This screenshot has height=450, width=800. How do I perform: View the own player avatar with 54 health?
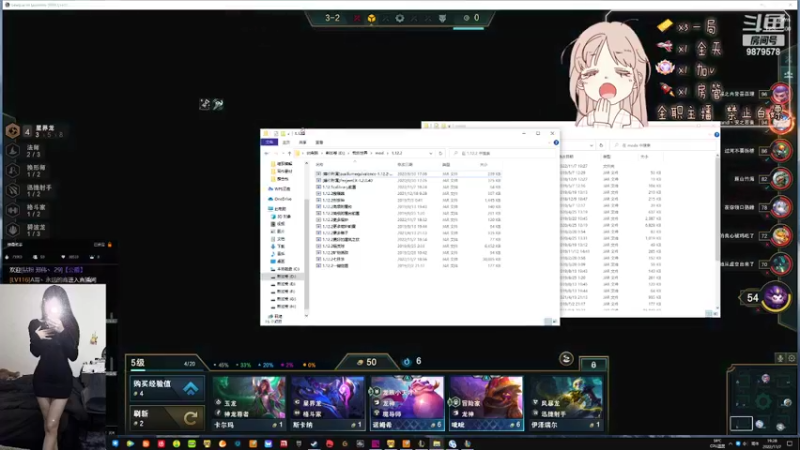click(776, 297)
